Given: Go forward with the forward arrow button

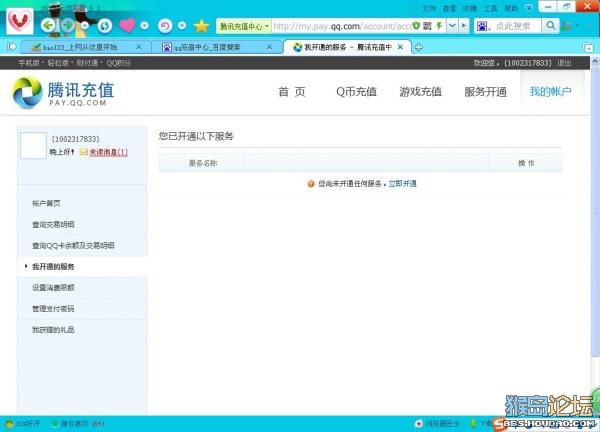Looking at the screenshot, I should 68,26.
